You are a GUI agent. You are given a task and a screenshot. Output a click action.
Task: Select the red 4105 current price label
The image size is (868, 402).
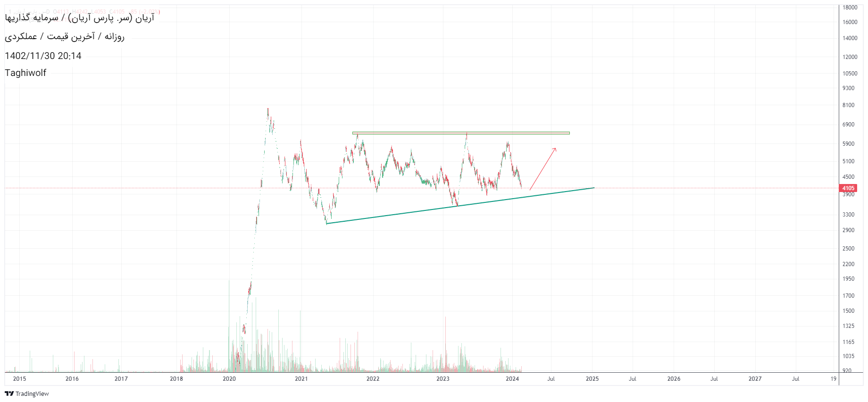pyautogui.click(x=848, y=188)
